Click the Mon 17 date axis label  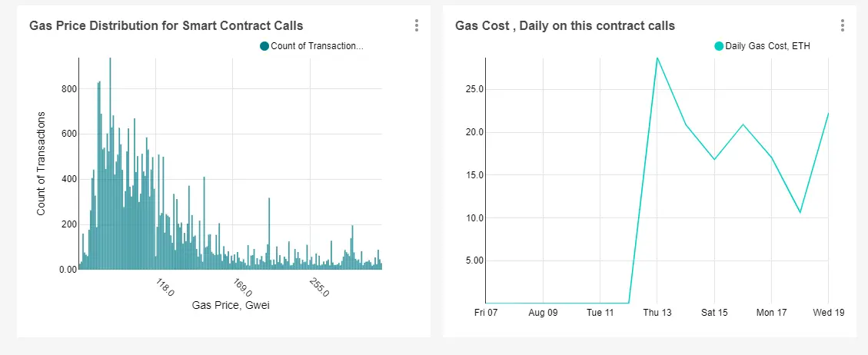point(771,313)
